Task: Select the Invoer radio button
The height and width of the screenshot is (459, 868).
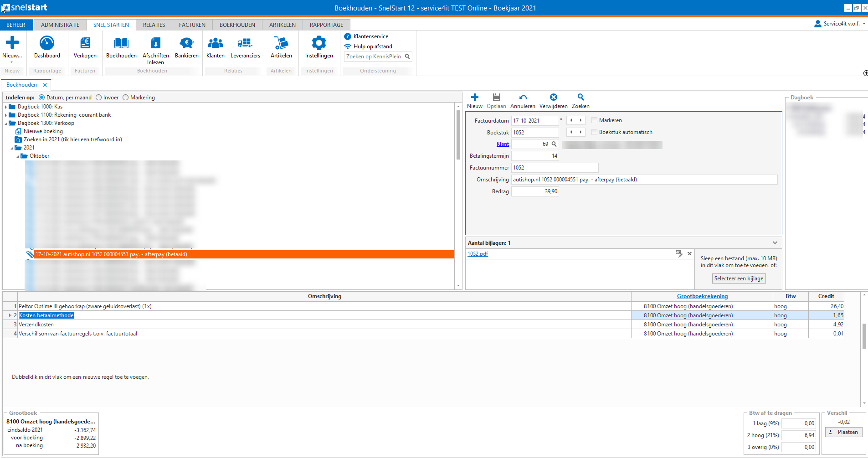Action: [x=99, y=98]
